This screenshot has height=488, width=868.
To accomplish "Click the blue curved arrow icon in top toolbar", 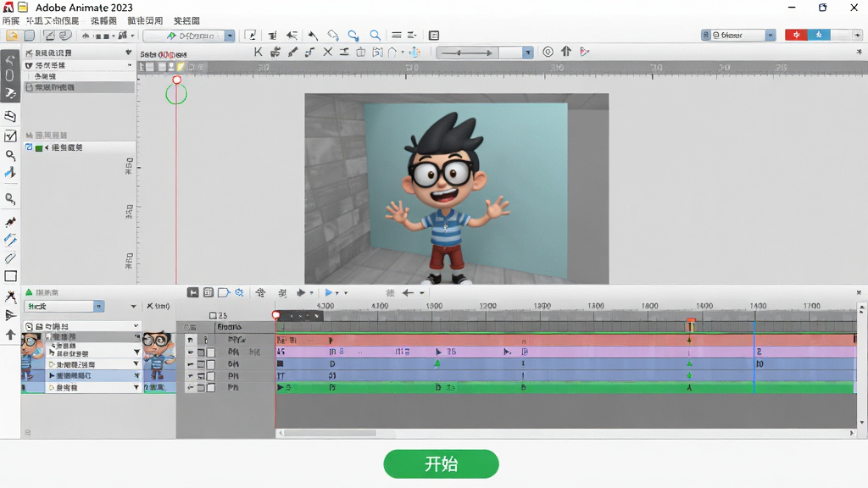I will [353, 35].
